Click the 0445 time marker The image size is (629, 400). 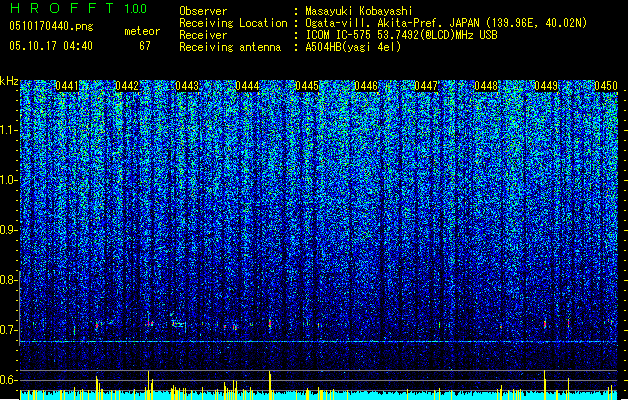coord(307,86)
